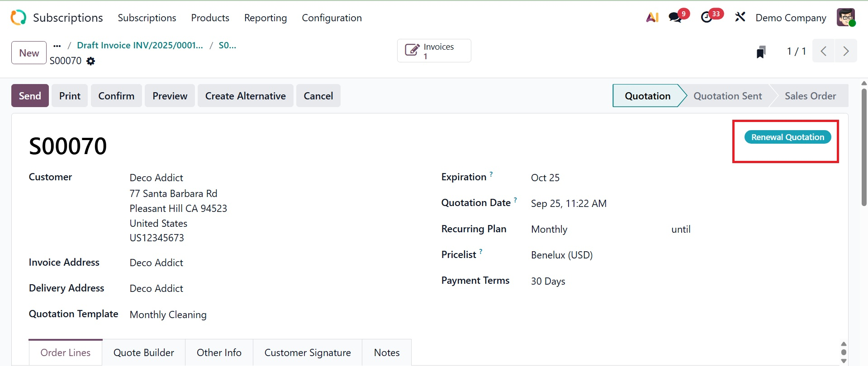Click the Invoices smart button
The width and height of the screenshot is (868, 366).
click(434, 51)
